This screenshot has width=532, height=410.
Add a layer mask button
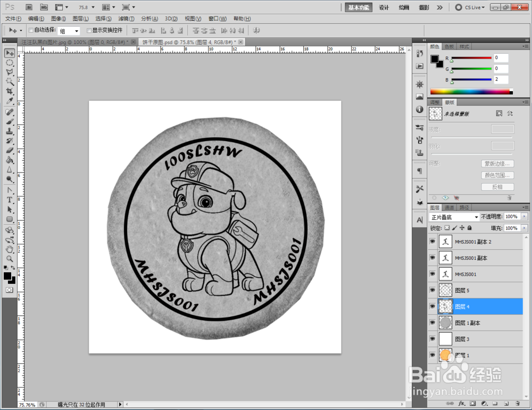pos(472,404)
